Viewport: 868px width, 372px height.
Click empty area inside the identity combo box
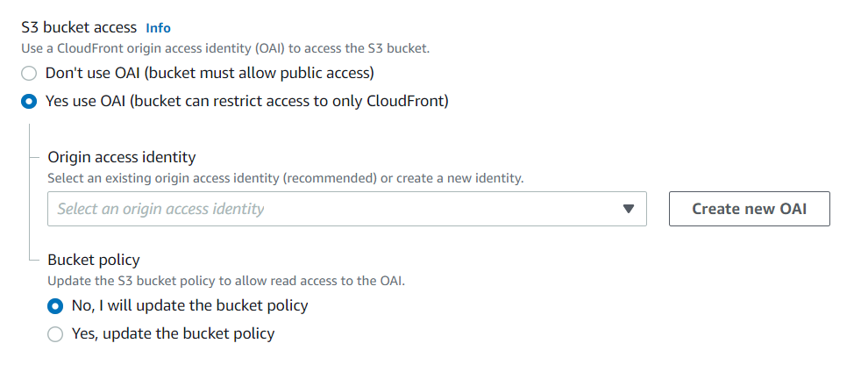coord(443,209)
